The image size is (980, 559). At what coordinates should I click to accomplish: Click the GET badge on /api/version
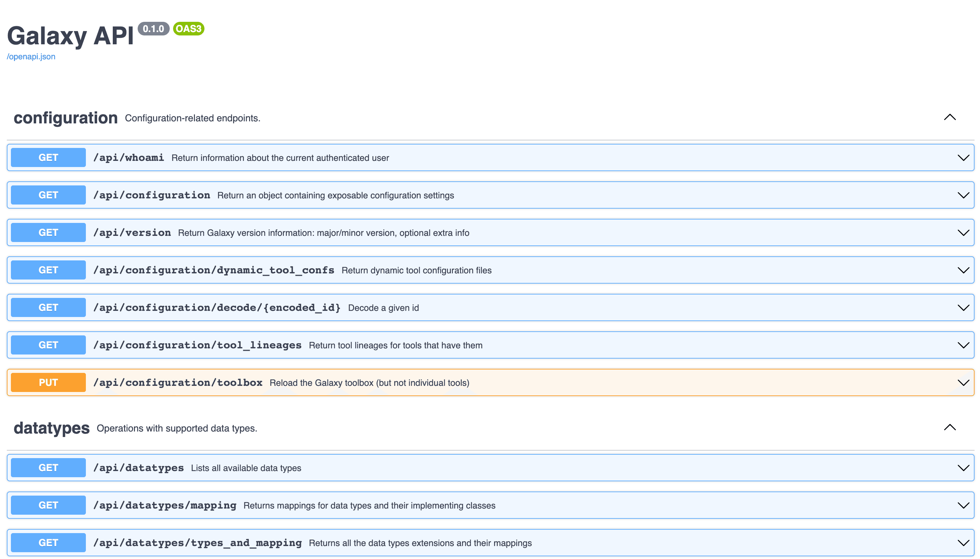pos(48,232)
